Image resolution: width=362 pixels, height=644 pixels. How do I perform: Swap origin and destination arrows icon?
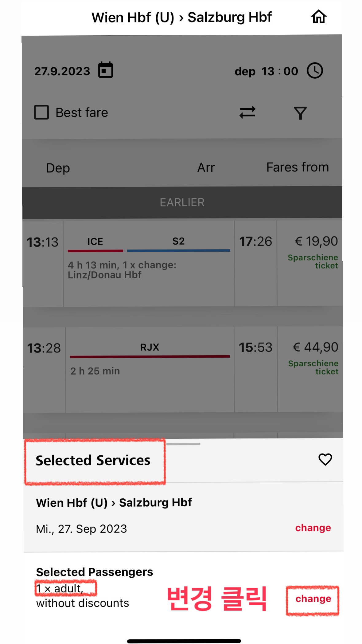click(247, 112)
